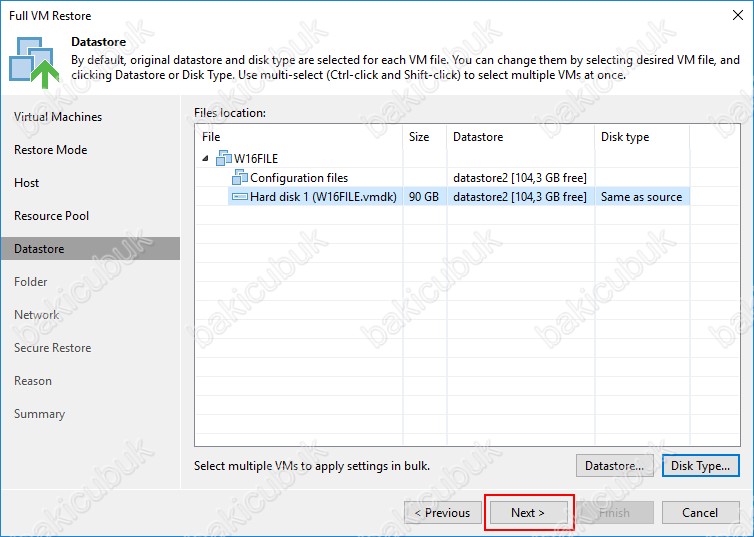
Task: Click Configuration files datastore2 cell
Action: [x=520, y=178]
